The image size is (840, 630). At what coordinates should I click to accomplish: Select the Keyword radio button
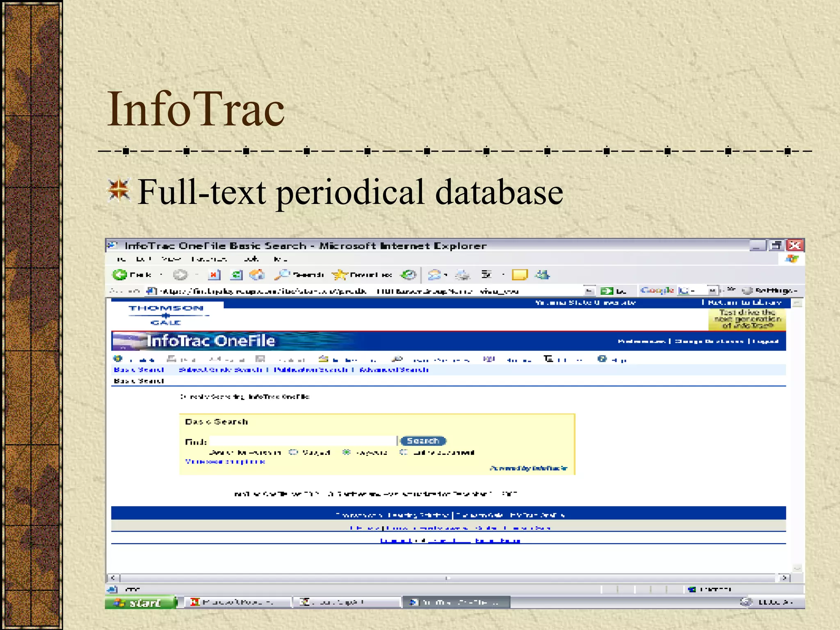click(347, 452)
